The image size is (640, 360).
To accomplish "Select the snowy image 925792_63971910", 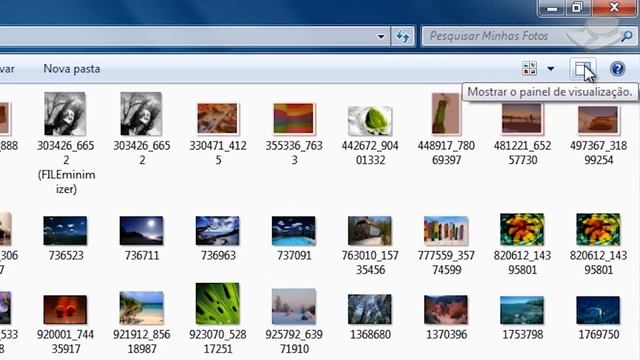I will [x=294, y=307].
